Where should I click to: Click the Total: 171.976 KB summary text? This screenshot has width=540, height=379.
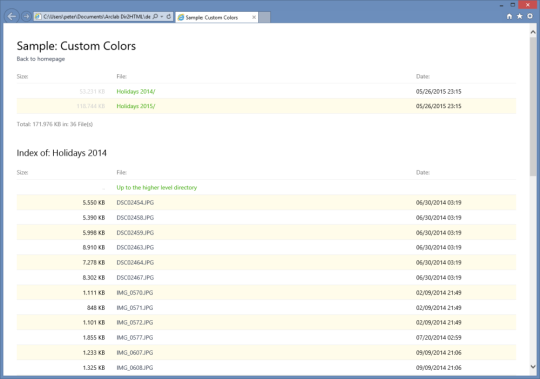pos(55,124)
